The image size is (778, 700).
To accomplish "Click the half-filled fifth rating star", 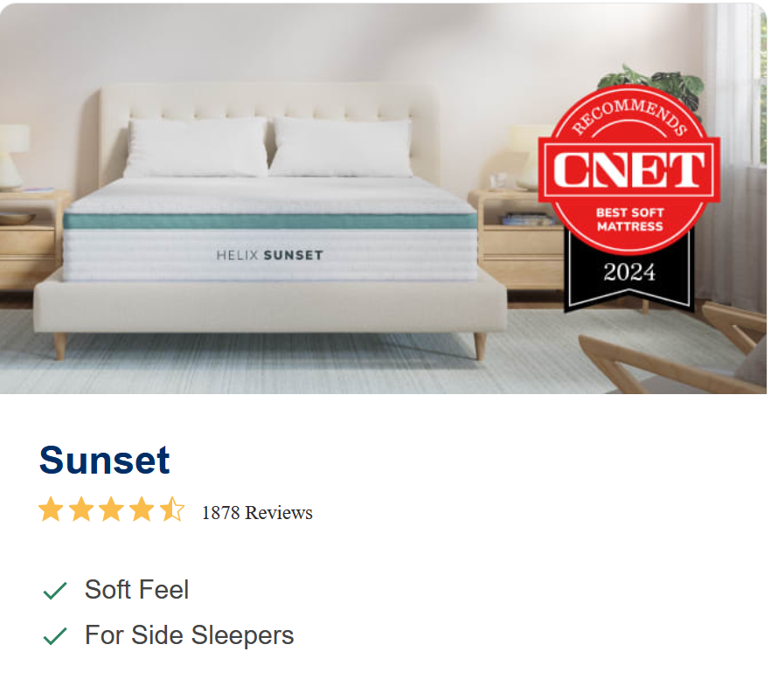I will pyautogui.click(x=172, y=510).
